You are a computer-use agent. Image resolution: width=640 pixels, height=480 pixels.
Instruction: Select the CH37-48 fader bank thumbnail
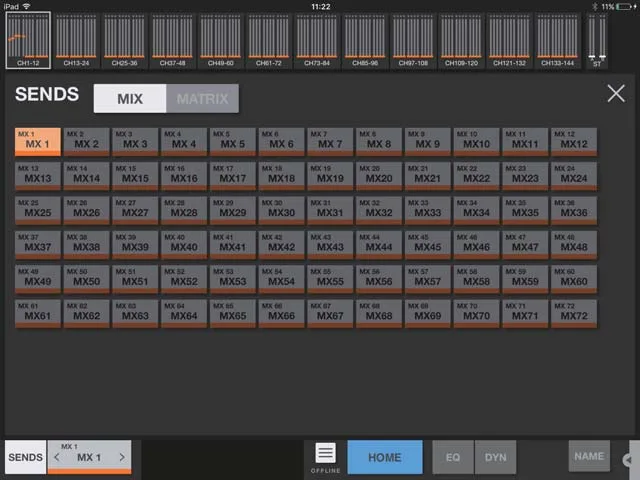tap(173, 40)
